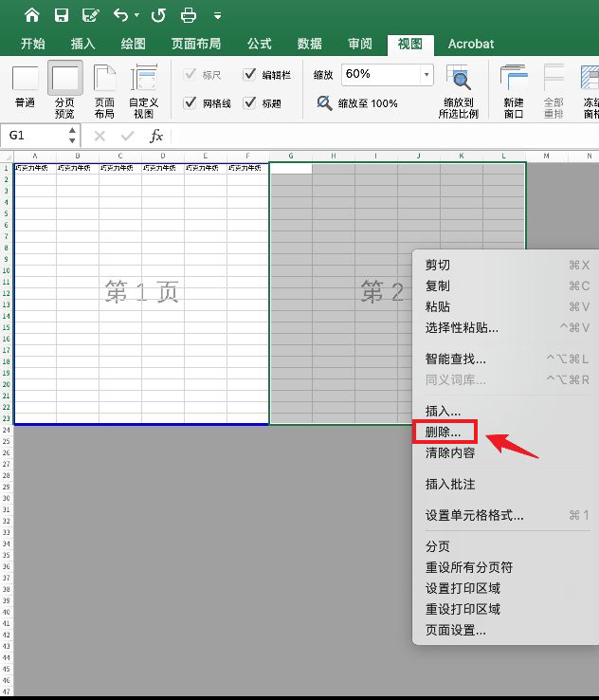
Task: Switch to 页面布局 view in the ribbon
Action: pos(104,91)
